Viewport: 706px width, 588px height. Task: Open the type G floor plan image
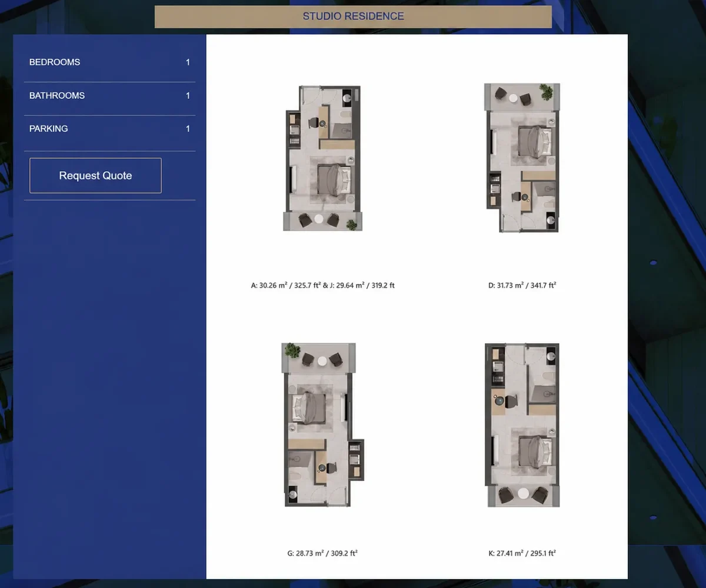[x=322, y=425]
